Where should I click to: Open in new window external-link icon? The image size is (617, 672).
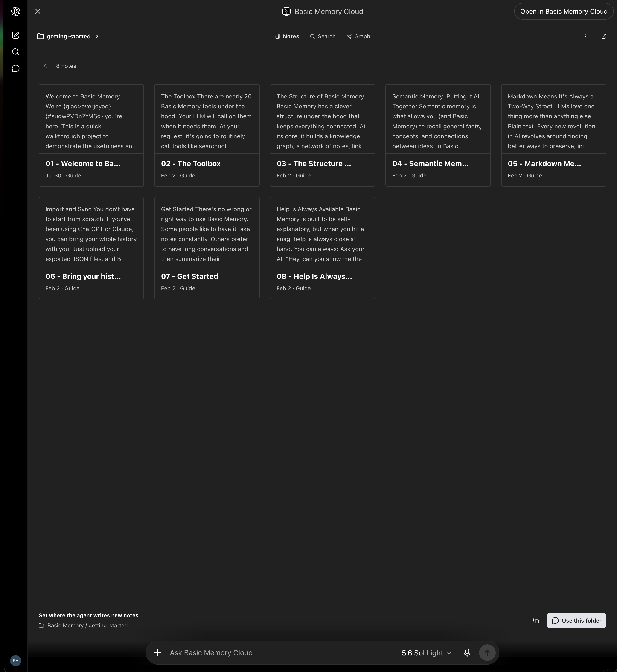tap(604, 36)
